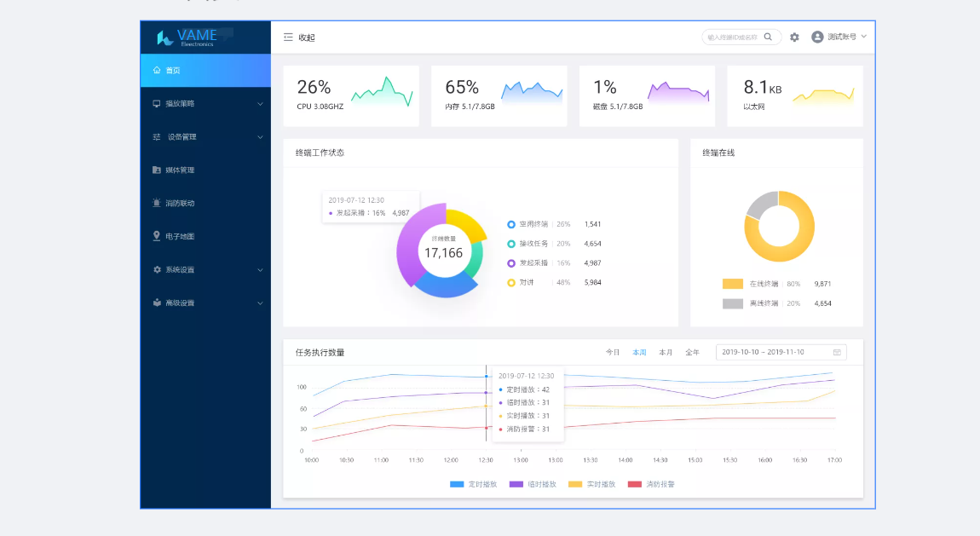
Task: Click the teal ring beside 接收任务
Action: pos(511,244)
